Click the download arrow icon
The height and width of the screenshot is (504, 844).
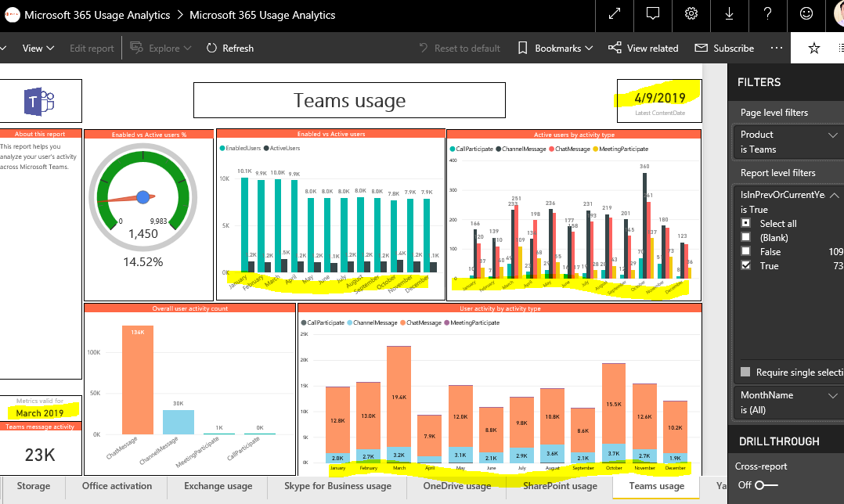[x=730, y=15]
